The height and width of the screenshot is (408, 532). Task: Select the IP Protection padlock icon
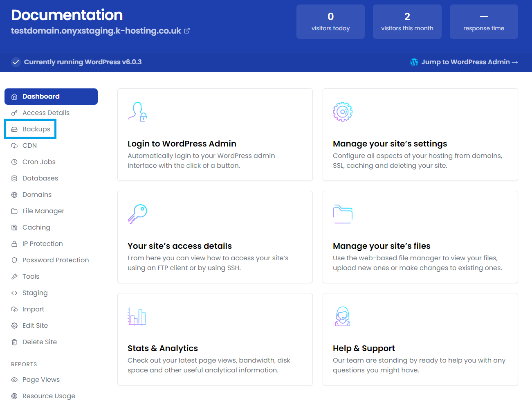coord(15,243)
